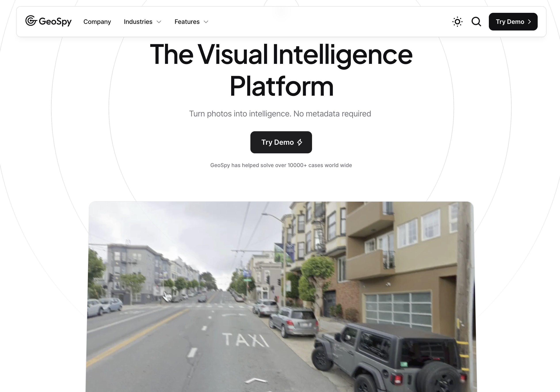Expand the Industries dropdown chevron
Viewport: 560px width, 392px height.
(159, 22)
